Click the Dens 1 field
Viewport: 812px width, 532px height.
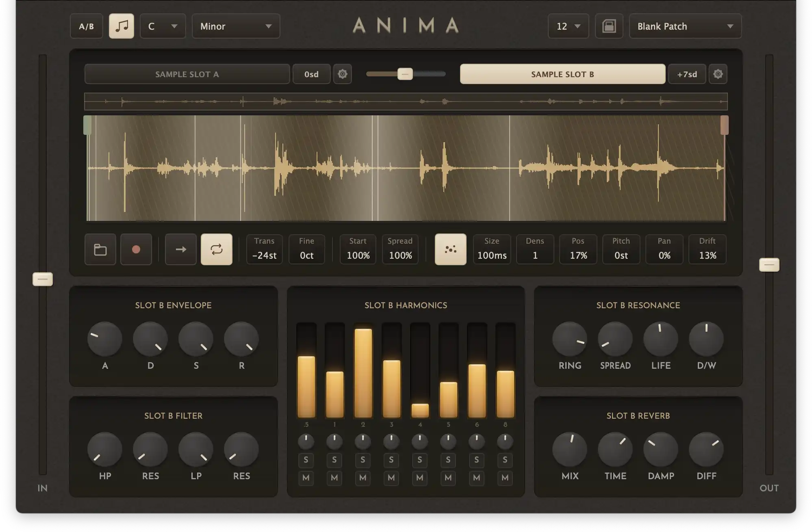click(535, 249)
